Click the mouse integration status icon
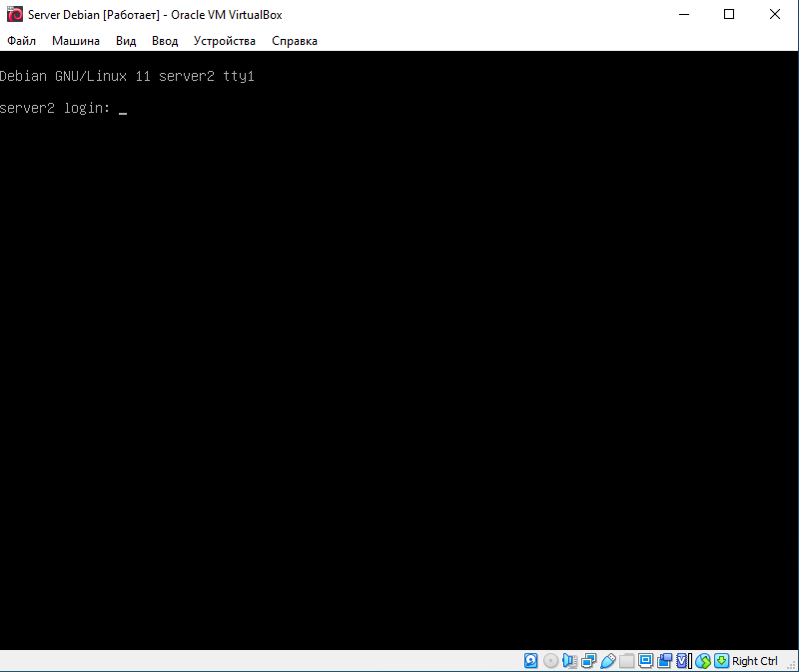799x672 pixels. 702,661
